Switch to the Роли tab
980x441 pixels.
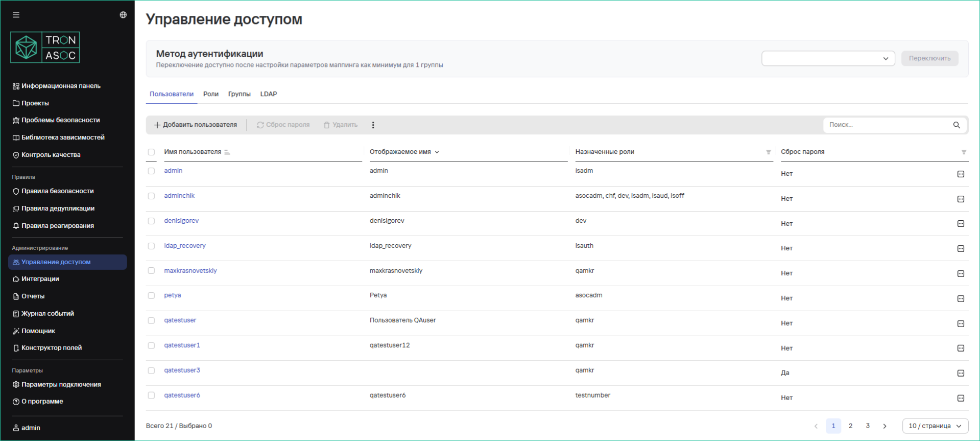210,94
